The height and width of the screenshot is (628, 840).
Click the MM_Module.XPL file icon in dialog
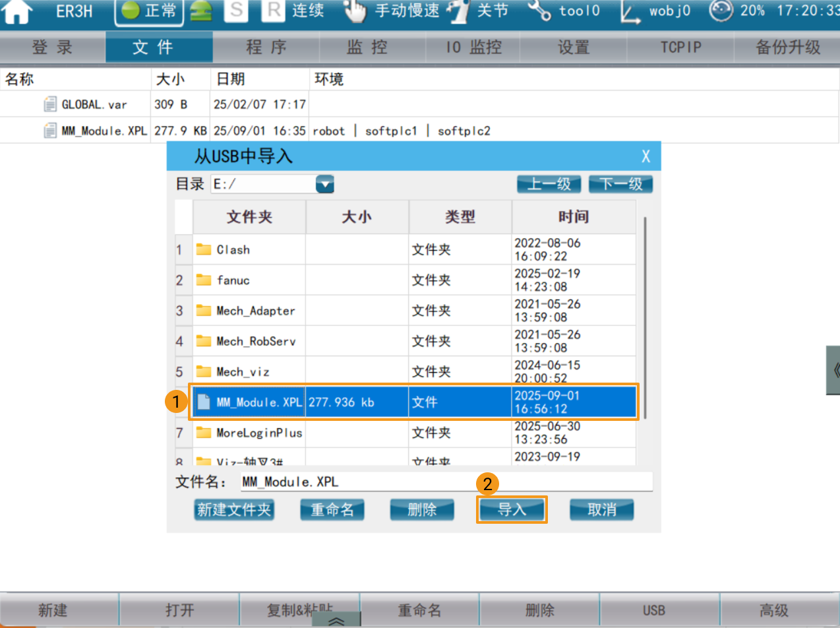pos(204,402)
